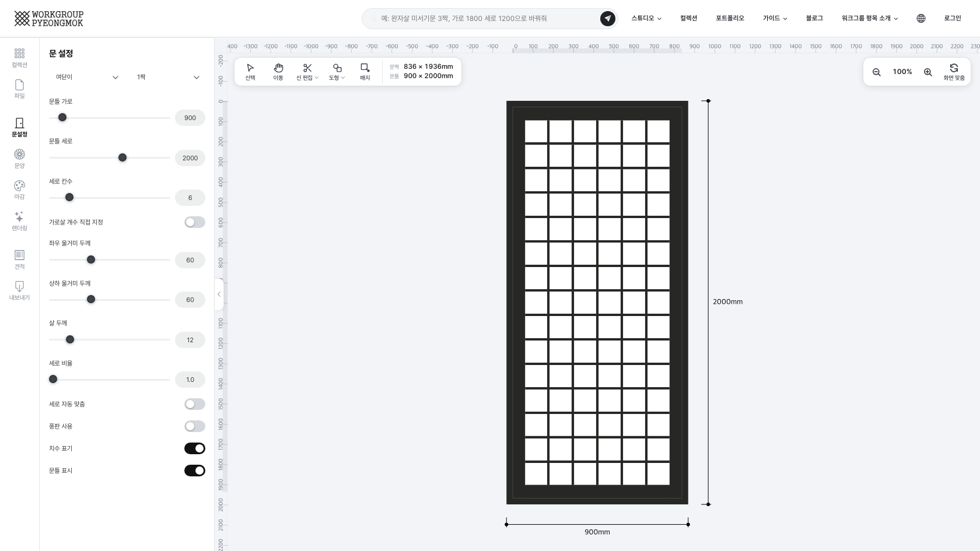This screenshot has height=551, width=980.
Task: Open the 마감 palette sidebar icon
Action: tap(19, 189)
